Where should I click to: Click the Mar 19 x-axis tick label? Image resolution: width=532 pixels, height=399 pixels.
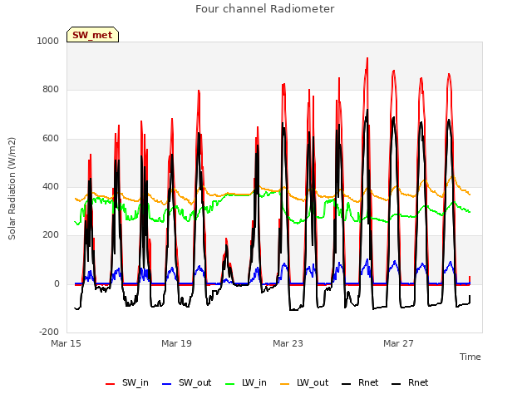176,343
